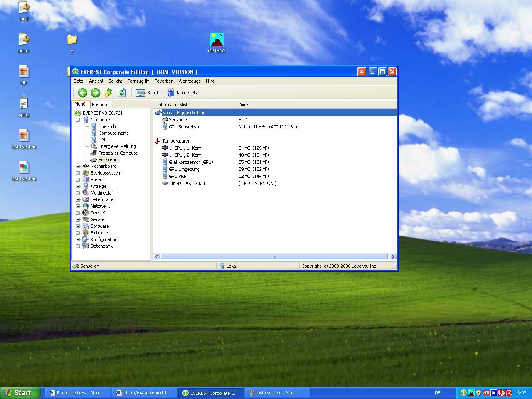Viewport: 532px width, 399px height.
Task: Expand the Betriebssystem tree node
Action: [x=78, y=173]
